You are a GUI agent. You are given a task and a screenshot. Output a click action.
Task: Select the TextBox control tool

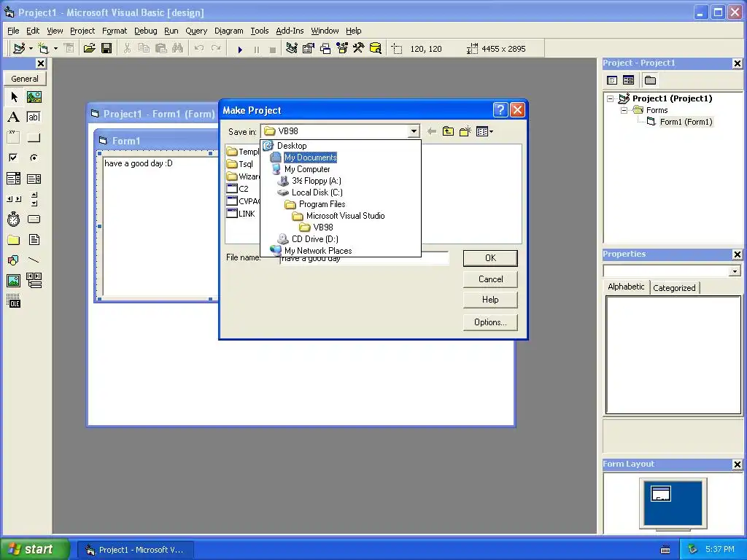34,117
